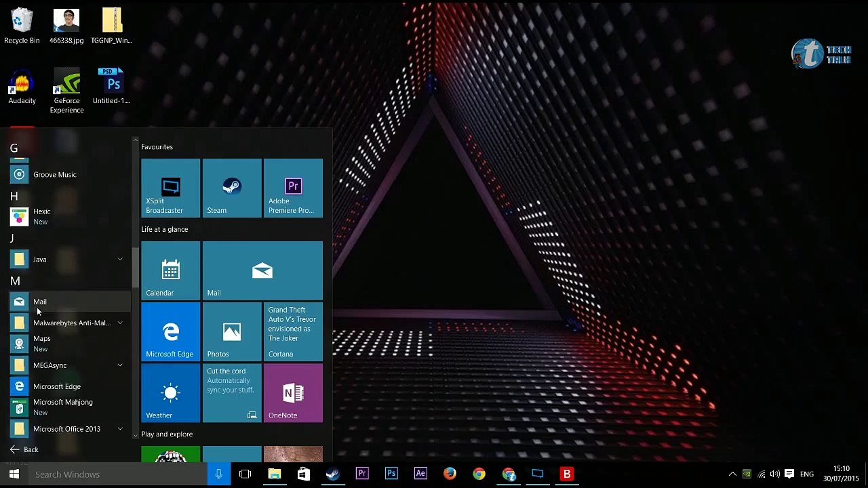Click the M letter header
The height and width of the screenshot is (488, 868).
coord(15,281)
